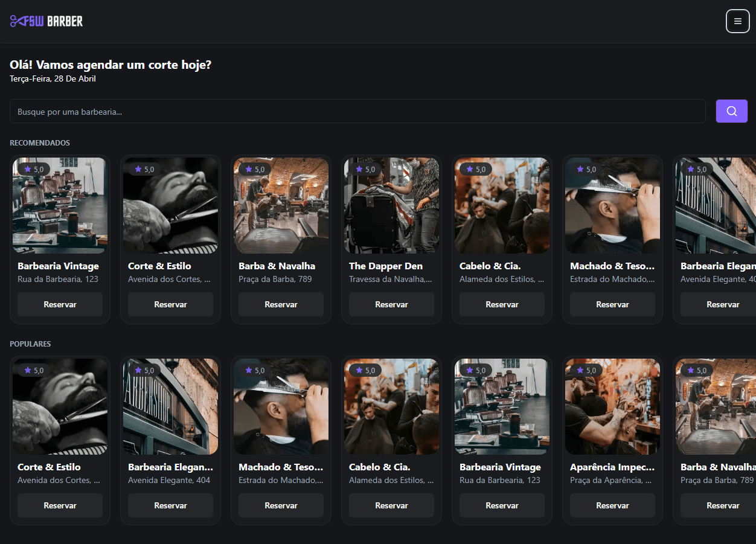Viewport: 756px width, 544px height.
Task: Reserve at Barbearia Vintage in Recomendados
Action: 60,304
